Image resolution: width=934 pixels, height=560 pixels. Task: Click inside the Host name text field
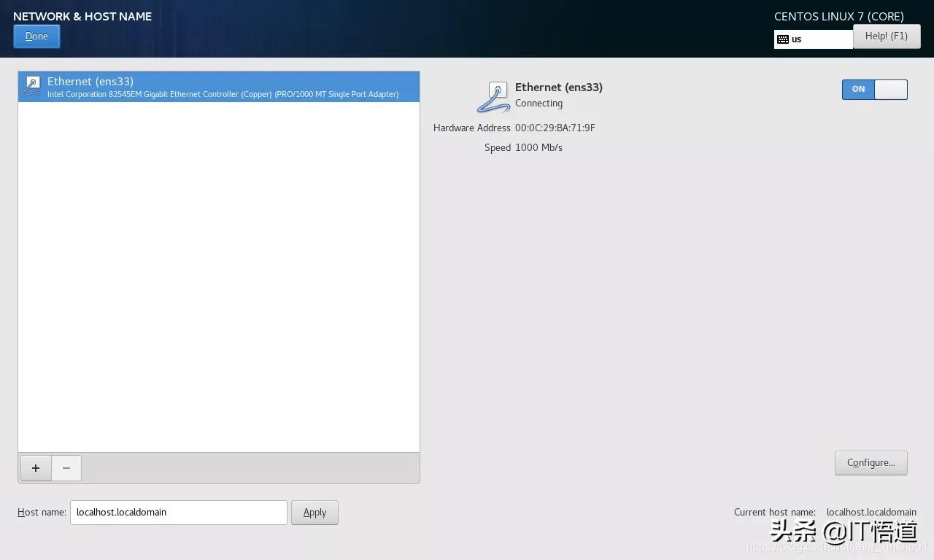pos(178,512)
